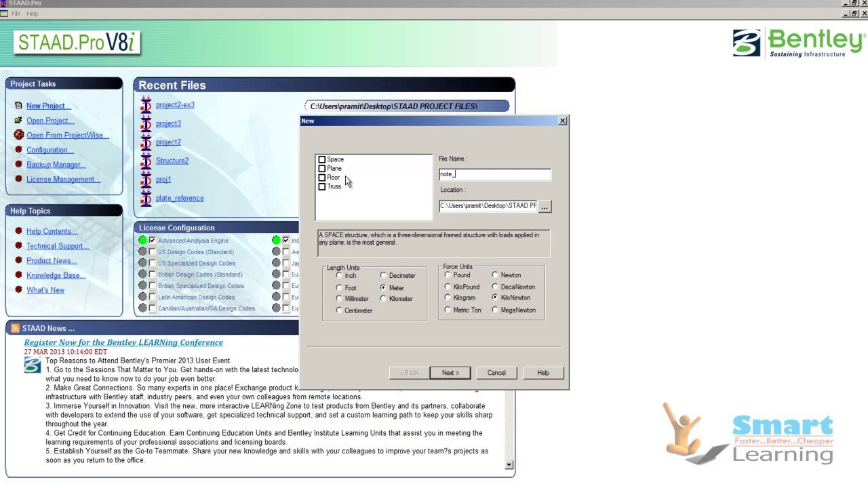This screenshot has width=868, height=488.
Task: Open the Technical Support link
Action: coord(58,246)
